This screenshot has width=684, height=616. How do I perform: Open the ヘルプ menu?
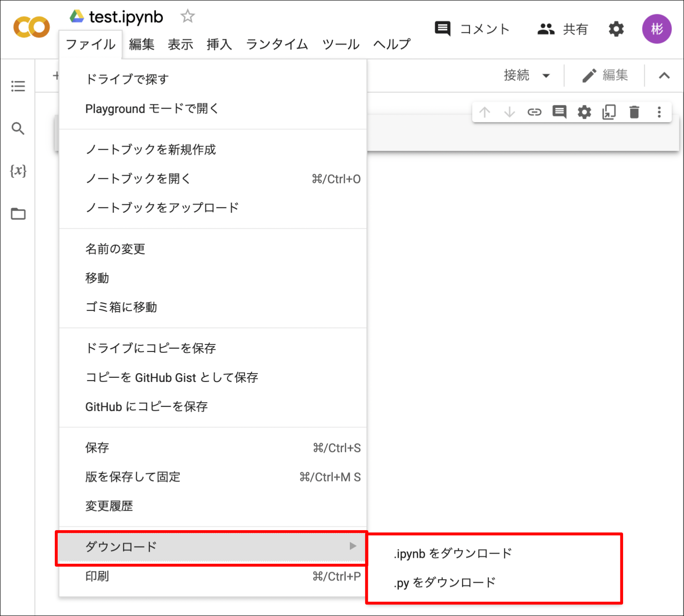click(x=392, y=45)
